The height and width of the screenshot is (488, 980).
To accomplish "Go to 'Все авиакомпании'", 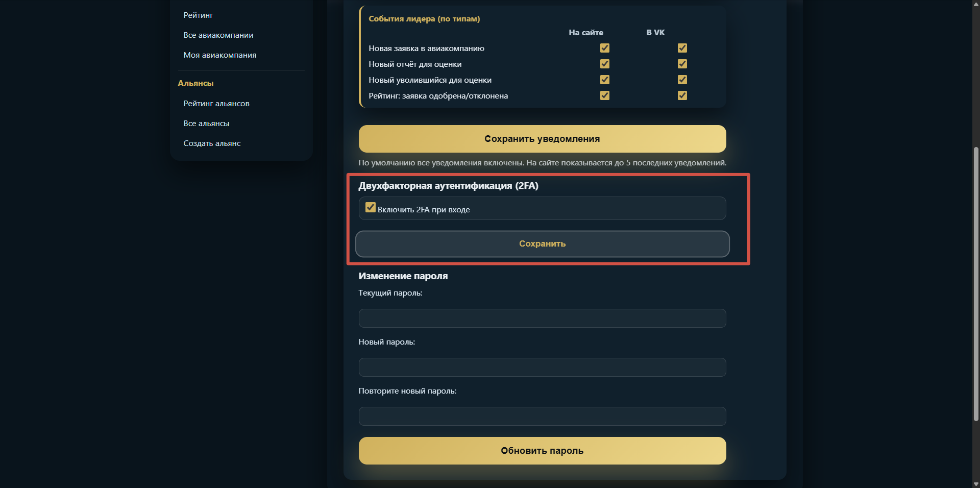I will [218, 35].
